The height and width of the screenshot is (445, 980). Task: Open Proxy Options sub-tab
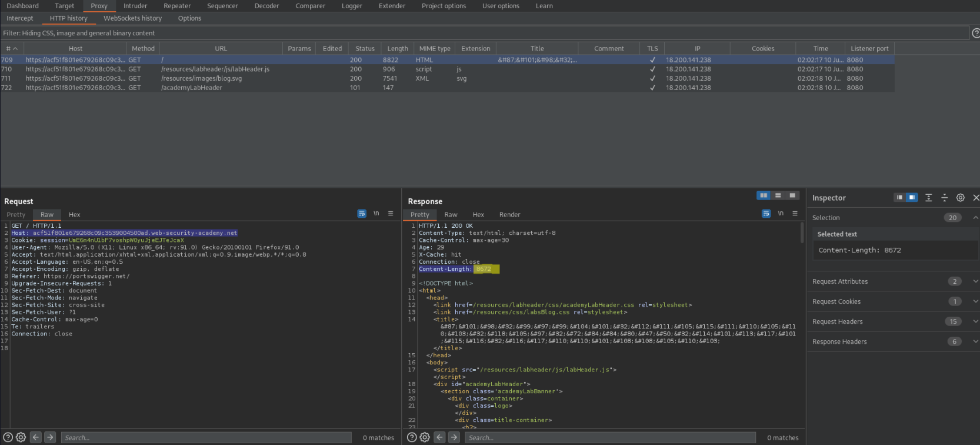pyautogui.click(x=189, y=18)
